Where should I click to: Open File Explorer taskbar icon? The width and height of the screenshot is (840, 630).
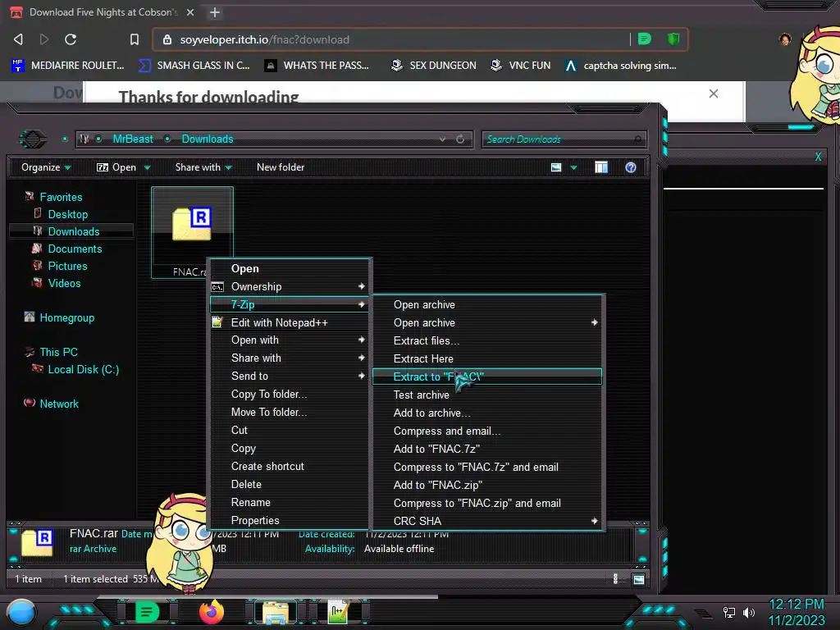[276, 612]
